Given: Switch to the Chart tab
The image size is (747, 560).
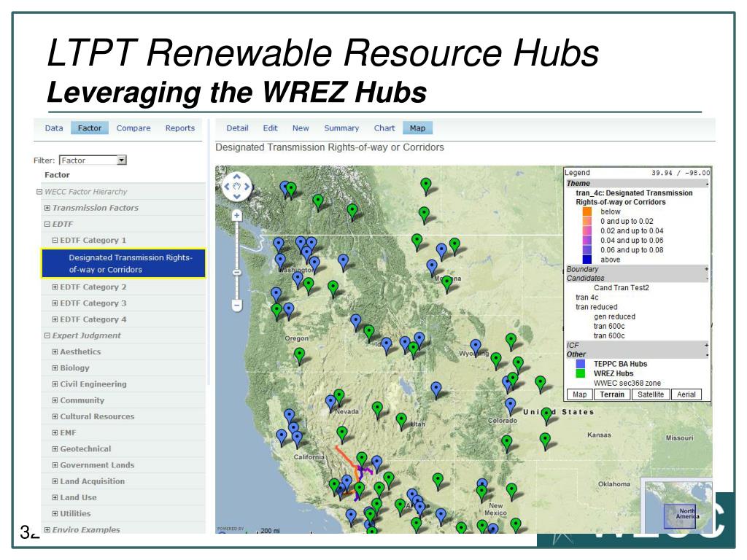Looking at the screenshot, I should coord(384,128).
